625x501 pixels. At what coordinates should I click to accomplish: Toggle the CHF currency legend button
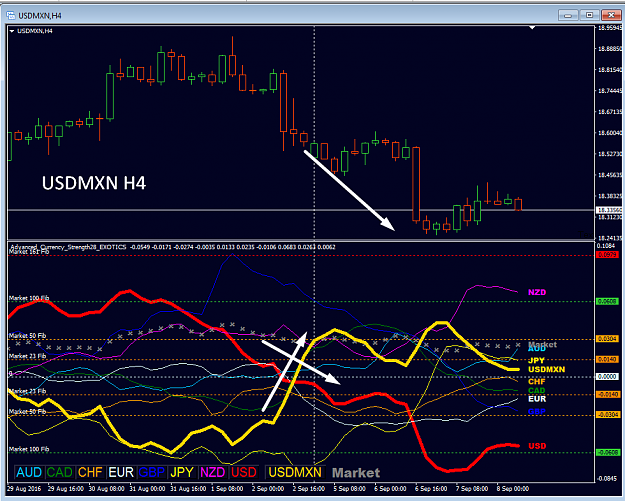[x=90, y=472]
